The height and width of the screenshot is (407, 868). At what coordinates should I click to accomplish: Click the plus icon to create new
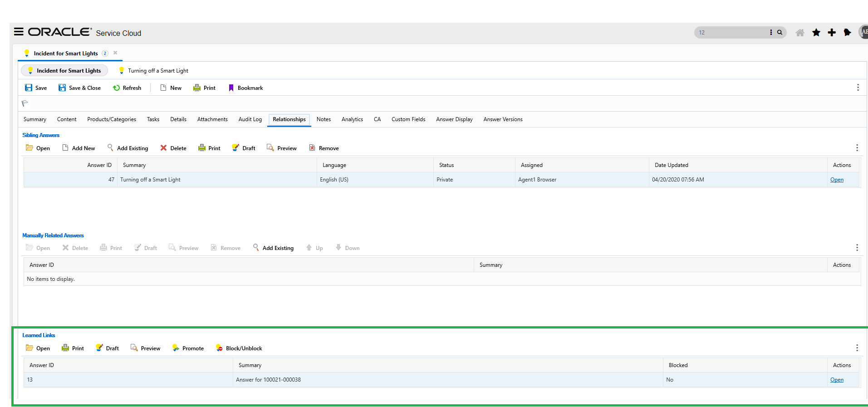[x=832, y=32]
